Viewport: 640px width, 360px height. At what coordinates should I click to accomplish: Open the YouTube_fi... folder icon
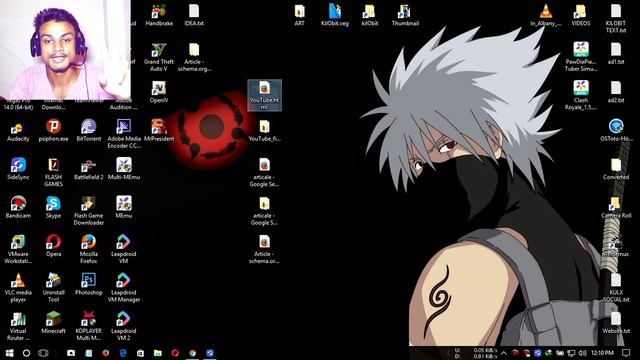(264, 130)
